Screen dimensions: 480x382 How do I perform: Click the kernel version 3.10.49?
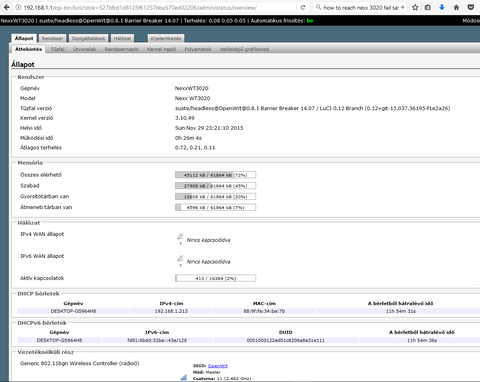point(185,118)
